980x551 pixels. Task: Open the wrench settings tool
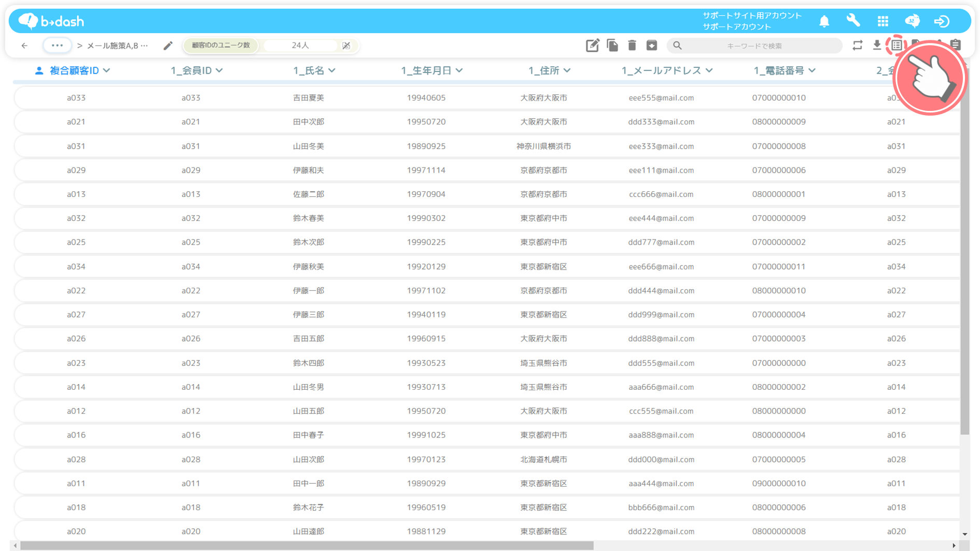(853, 21)
